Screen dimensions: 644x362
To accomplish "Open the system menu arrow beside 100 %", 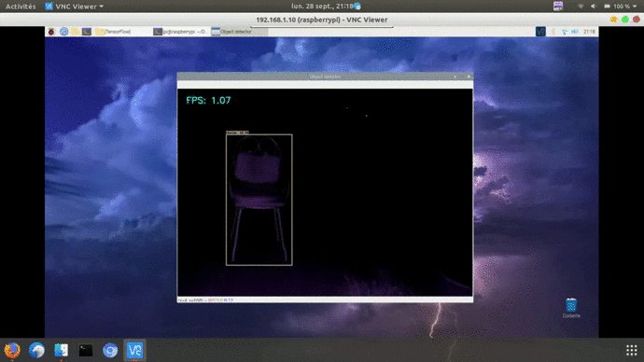I will tap(635, 7).
